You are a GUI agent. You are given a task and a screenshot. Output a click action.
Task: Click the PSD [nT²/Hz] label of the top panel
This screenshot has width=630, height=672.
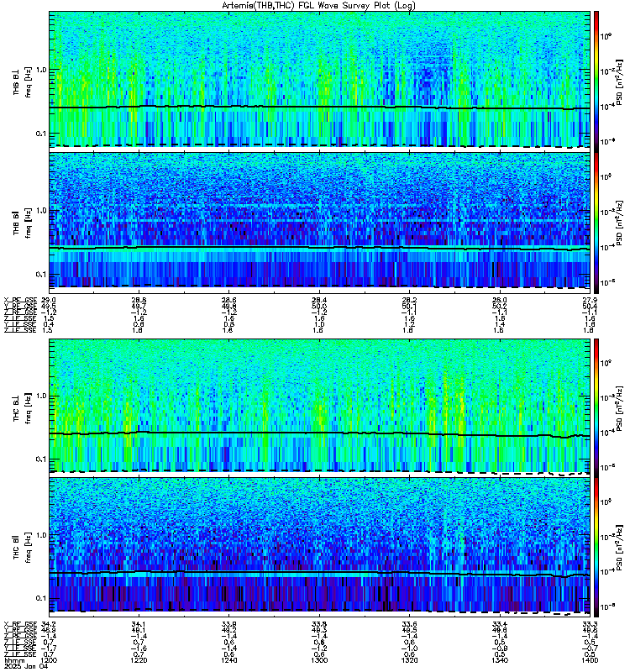click(x=619, y=82)
